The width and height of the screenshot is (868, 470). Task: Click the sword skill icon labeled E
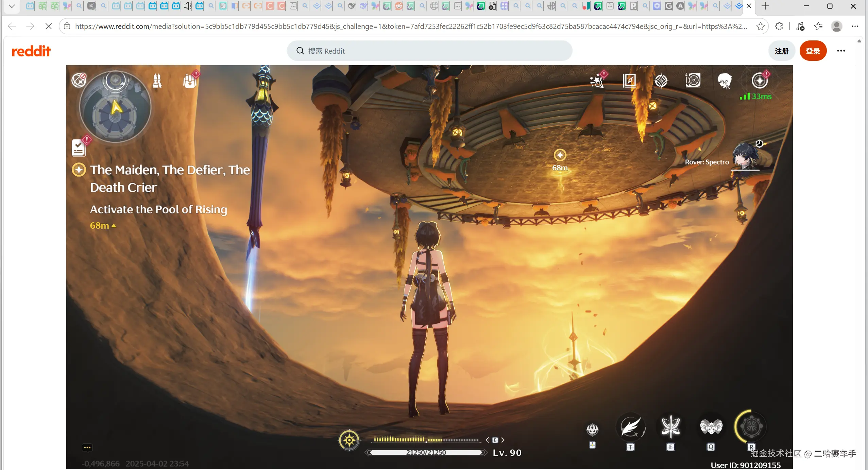(670, 427)
